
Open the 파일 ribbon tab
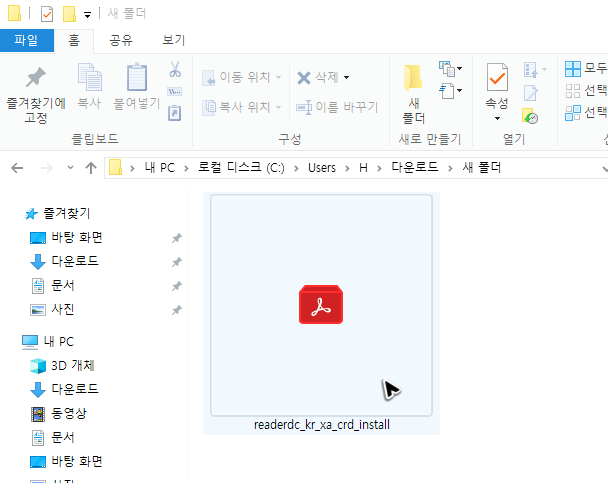point(27,40)
